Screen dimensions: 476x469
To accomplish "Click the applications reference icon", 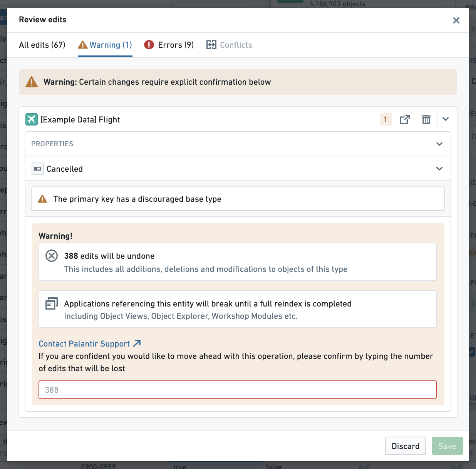I will [52, 303].
